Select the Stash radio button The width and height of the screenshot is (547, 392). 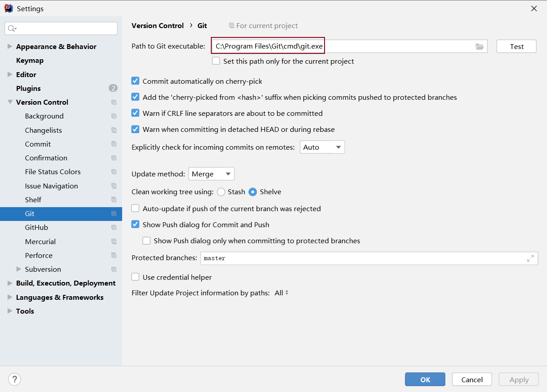tap(221, 192)
